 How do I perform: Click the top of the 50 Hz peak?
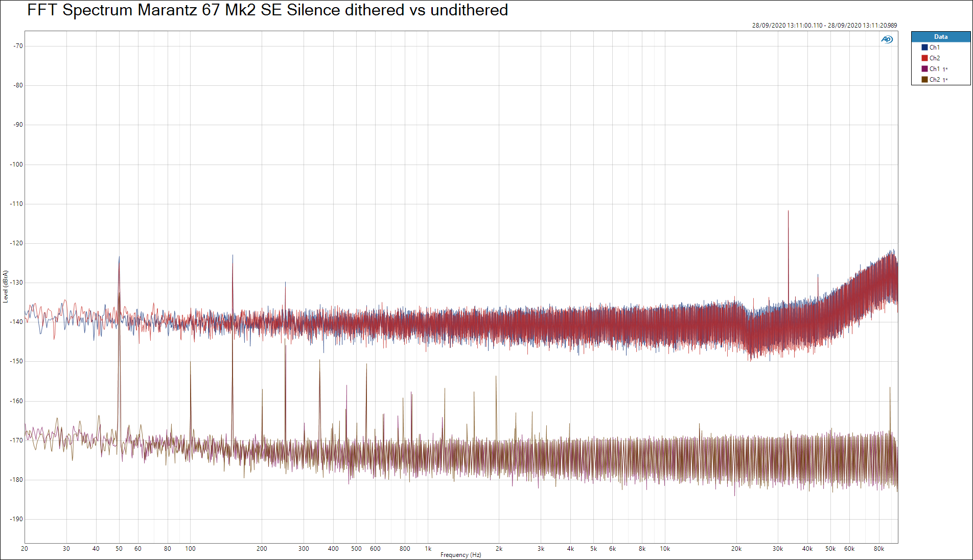point(119,258)
